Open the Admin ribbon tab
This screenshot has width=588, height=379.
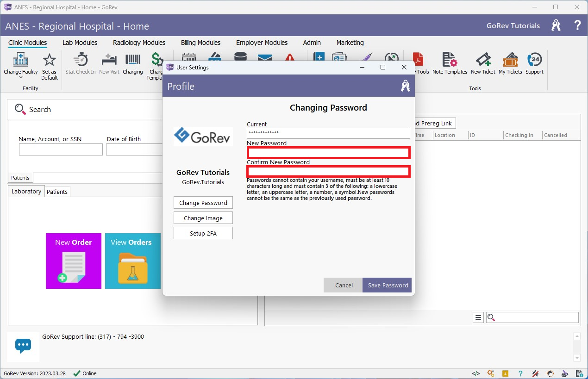pos(312,43)
